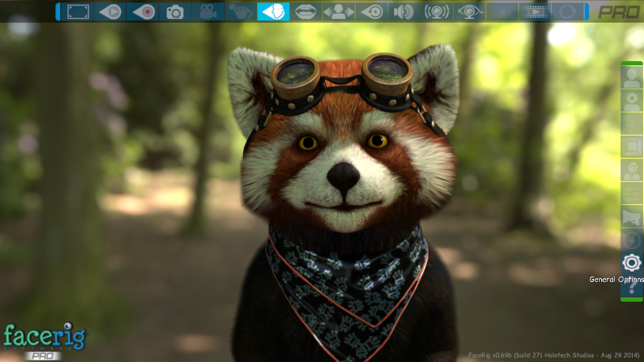The image size is (644, 362).
Task: Toggle fullscreen frame mode in top toolbar
Action: pos(77,12)
